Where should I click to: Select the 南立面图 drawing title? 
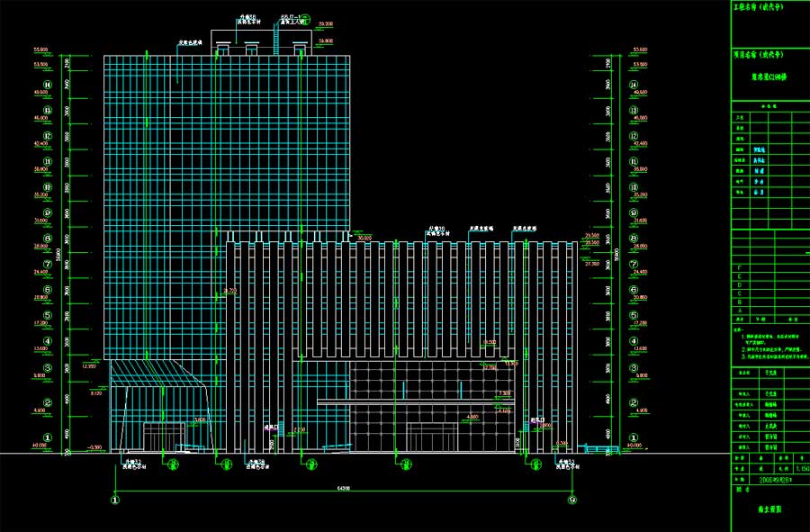[769, 509]
